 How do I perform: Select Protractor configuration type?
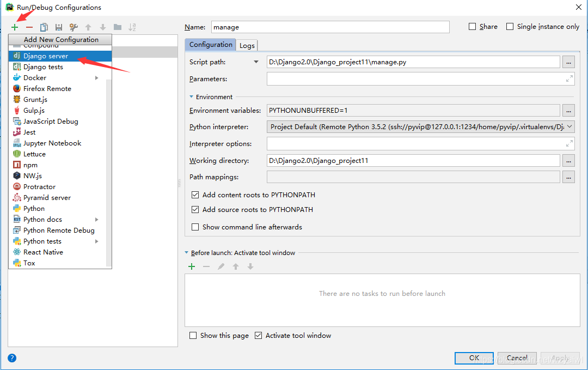[57, 186]
